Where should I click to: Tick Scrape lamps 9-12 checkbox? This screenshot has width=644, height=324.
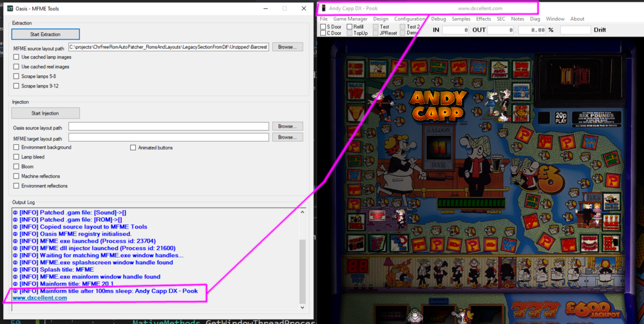(x=17, y=86)
